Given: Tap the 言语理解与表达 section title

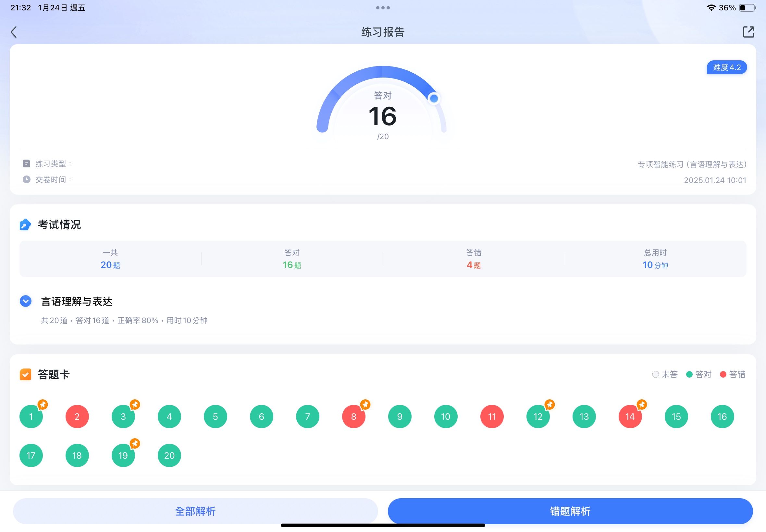Looking at the screenshot, I should tap(77, 302).
